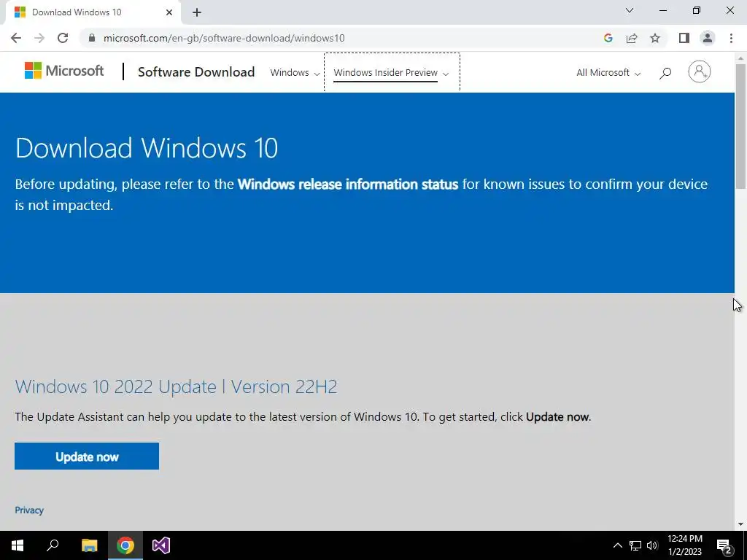The width and height of the screenshot is (747, 560).
Task: Open the Chrome side panel
Action: coord(684,38)
